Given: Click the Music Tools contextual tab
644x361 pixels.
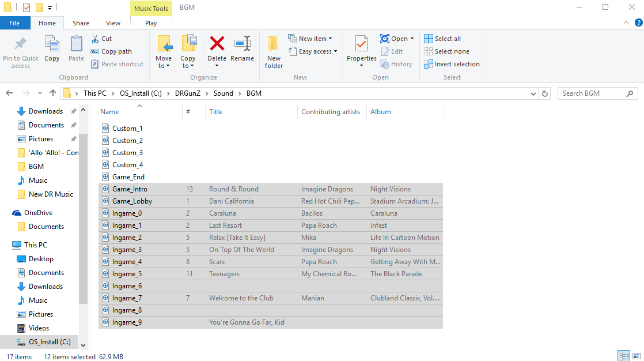Looking at the screenshot, I should [151, 8].
